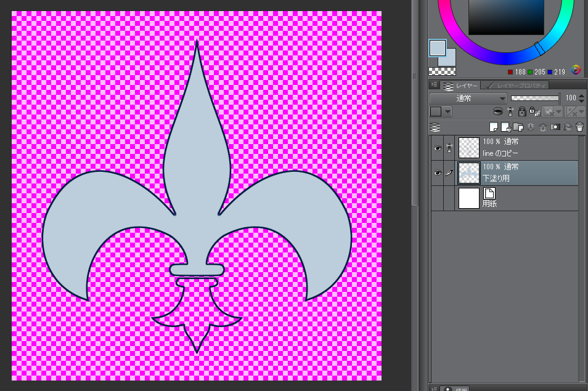Switch to the tab at panel bottom

(x=454, y=389)
